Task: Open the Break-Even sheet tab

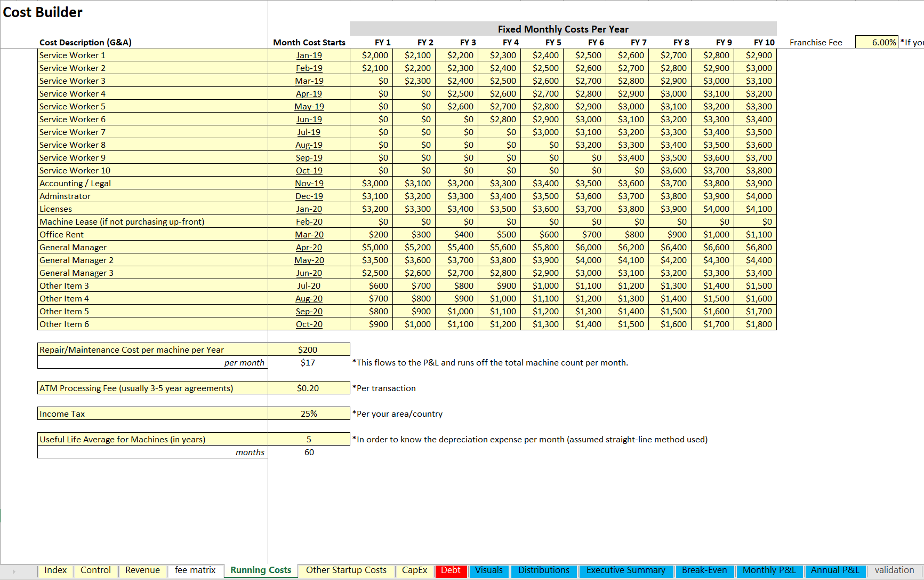Action: coord(705,570)
